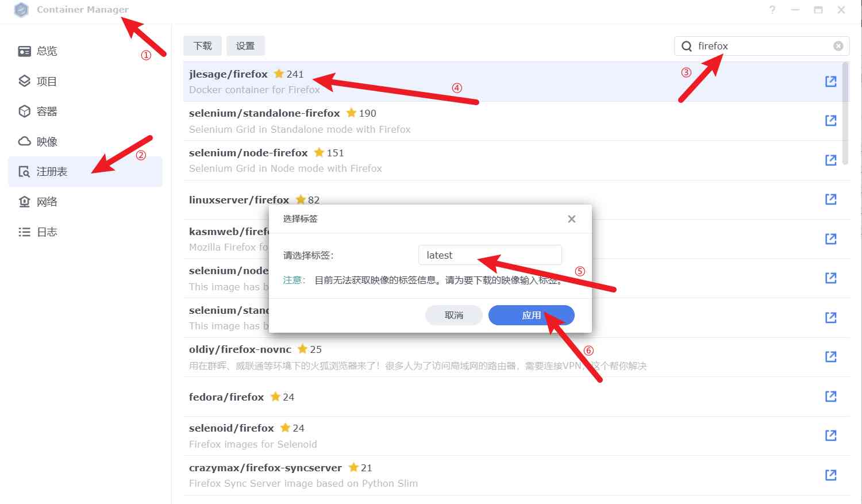Select the linuxserver/firefox image row

click(x=516, y=200)
